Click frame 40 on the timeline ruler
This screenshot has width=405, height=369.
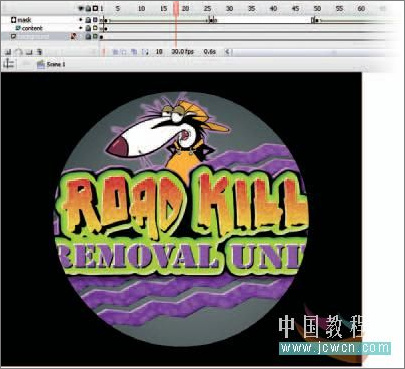tap(273, 8)
